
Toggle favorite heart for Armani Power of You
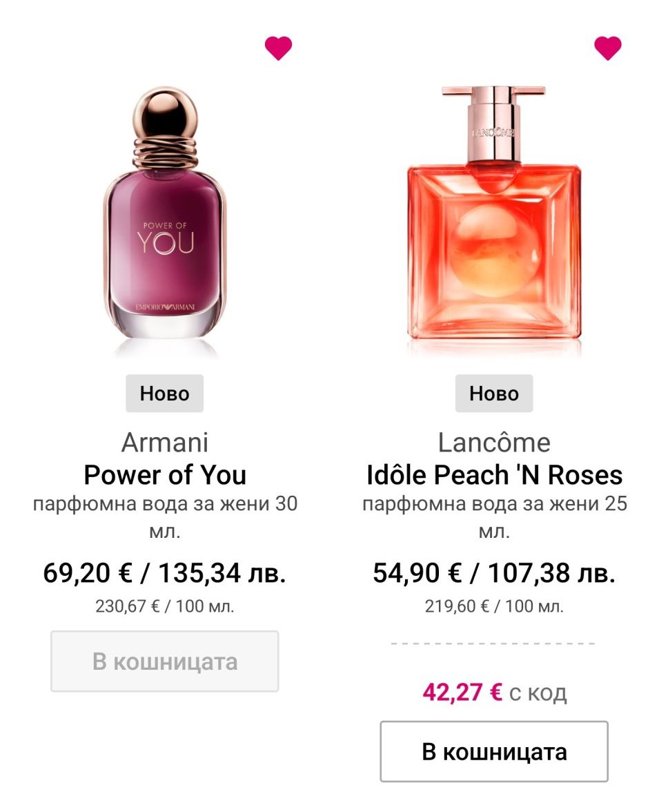tap(278, 48)
